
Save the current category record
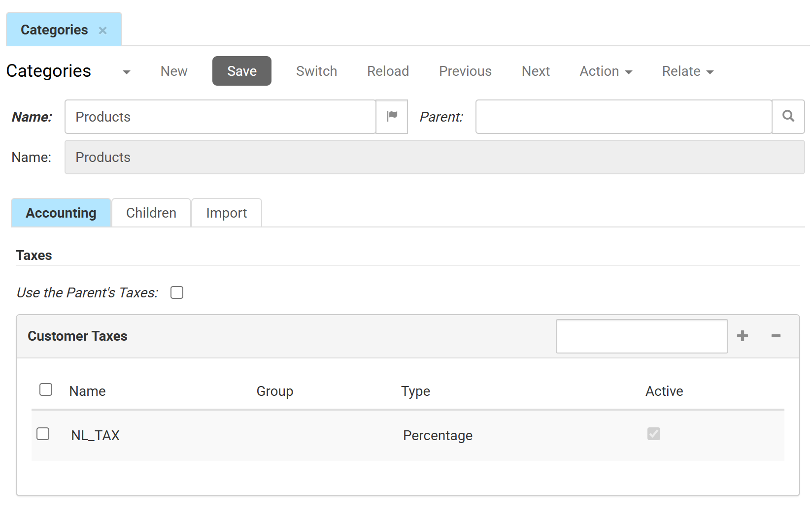tap(242, 71)
